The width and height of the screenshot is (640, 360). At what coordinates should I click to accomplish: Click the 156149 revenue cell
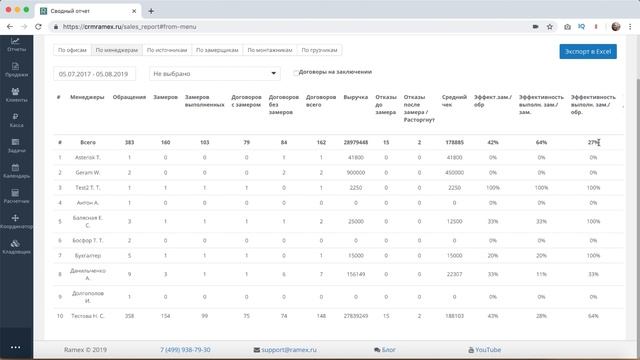(356, 274)
